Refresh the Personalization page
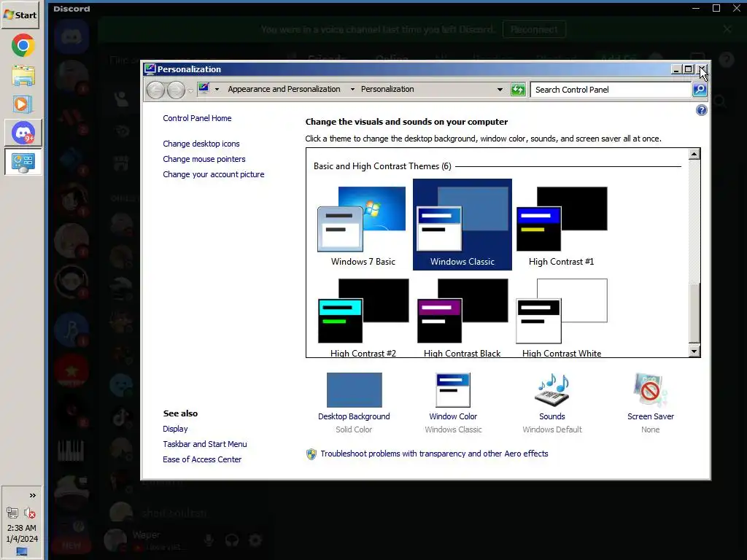 pos(518,90)
